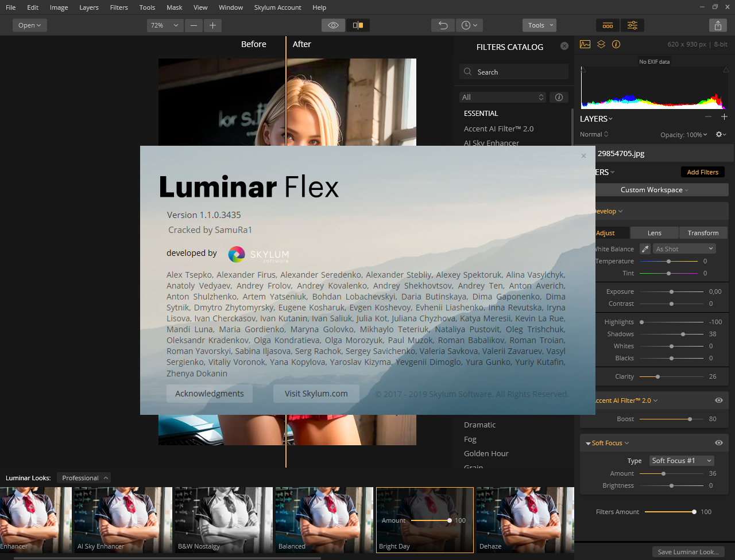
Task: Click the undo arrow in the toolbar
Action: [443, 25]
